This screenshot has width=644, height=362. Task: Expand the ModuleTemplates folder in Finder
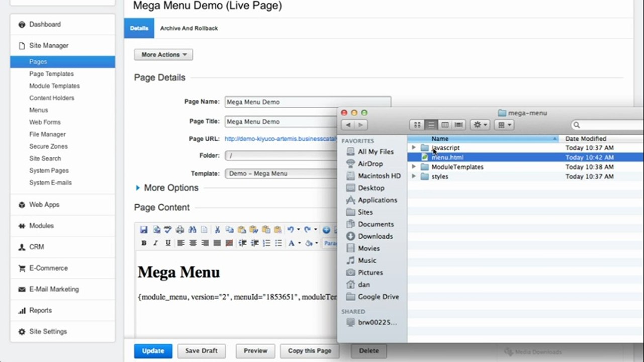[x=414, y=167]
